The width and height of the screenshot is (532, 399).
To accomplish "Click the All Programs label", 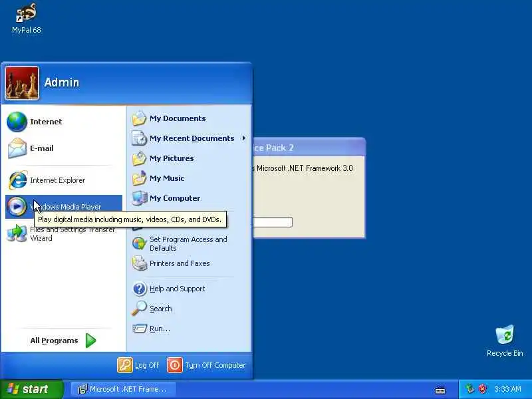I will pyautogui.click(x=54, y=340).
